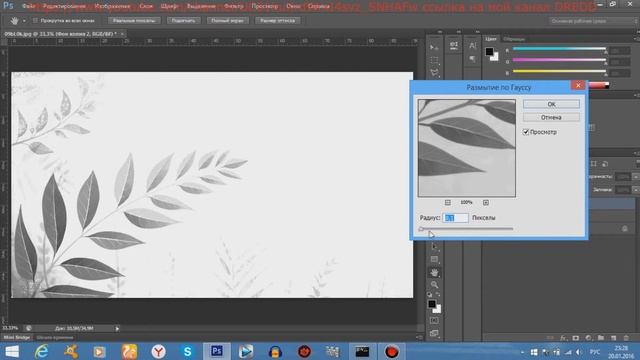Click the foreground color swatch in toolbar
The width and height of the screenshot is (640, 360).
[432, 304]
